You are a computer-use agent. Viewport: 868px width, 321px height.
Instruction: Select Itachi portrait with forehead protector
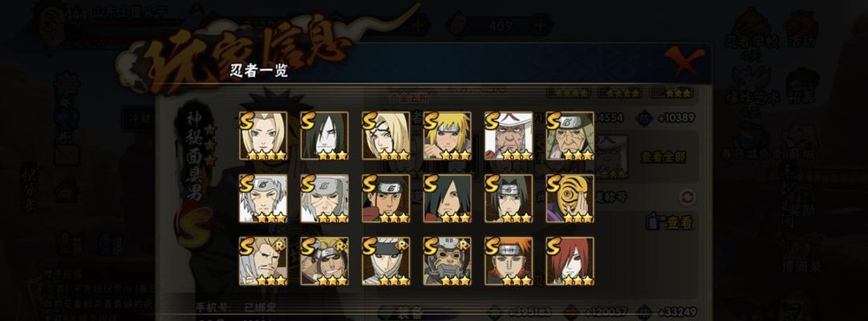click(x=509, y=199)
